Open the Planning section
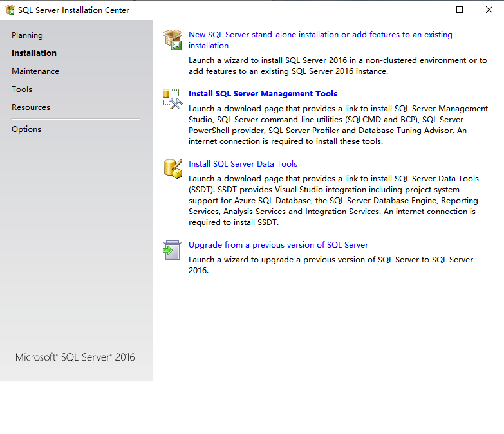Viewport: 504px width, 434px height. click(27, 35)
